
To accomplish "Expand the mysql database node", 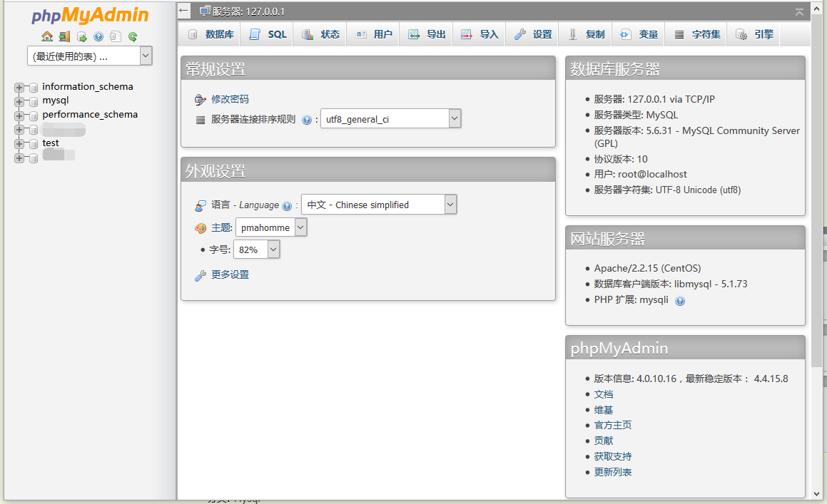I will pyautogui.click(x=19, y=102).
